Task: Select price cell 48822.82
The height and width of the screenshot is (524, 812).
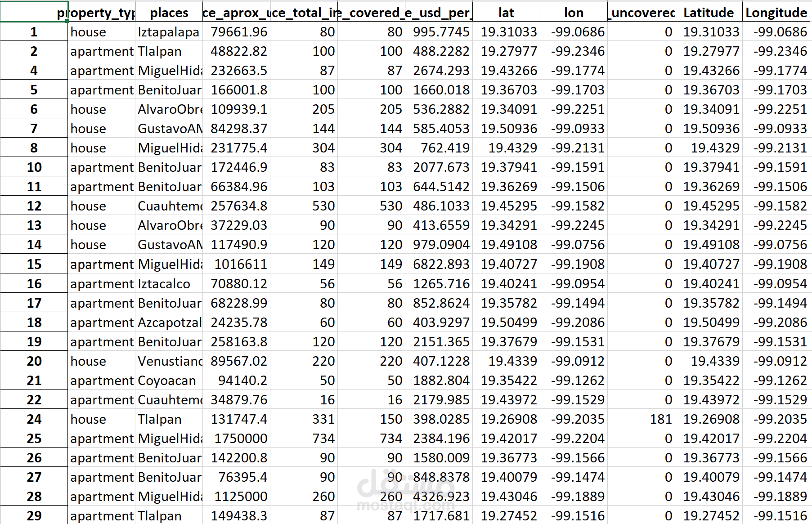Action: (x=236, y=51)
